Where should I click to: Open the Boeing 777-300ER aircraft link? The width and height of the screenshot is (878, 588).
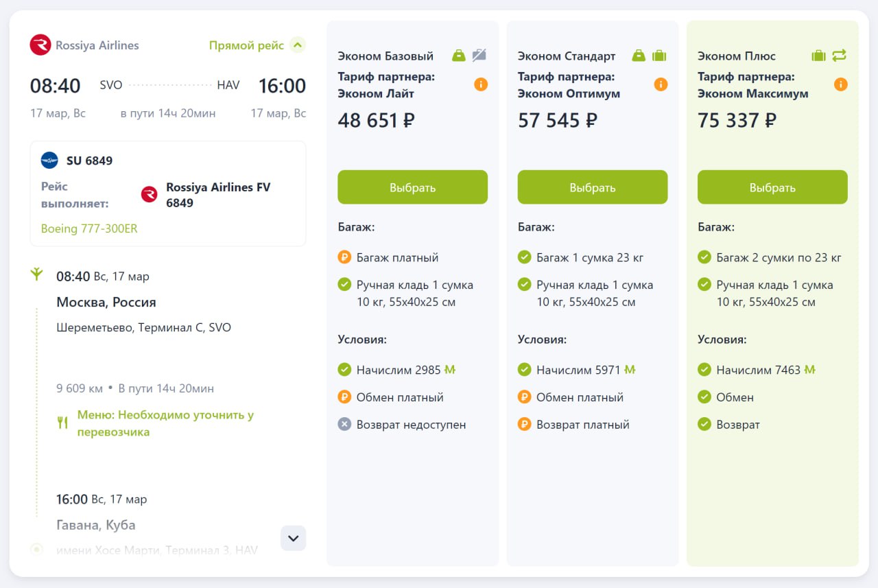coord(89,228)
